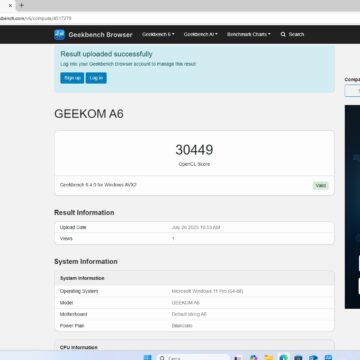Open the Geekbench Browser home link
The image size is (360, 360).
click(100, 35)
